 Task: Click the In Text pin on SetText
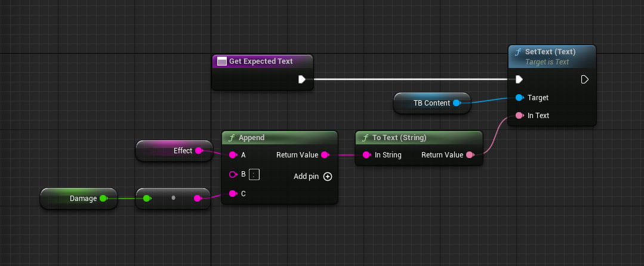click(x=519, y=115)
